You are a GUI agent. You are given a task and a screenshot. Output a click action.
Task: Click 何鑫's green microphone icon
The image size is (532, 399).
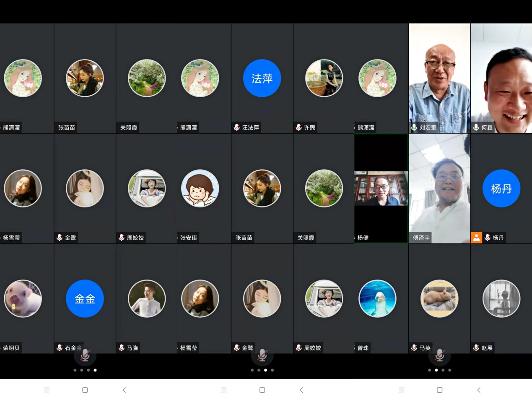[476, 127]
